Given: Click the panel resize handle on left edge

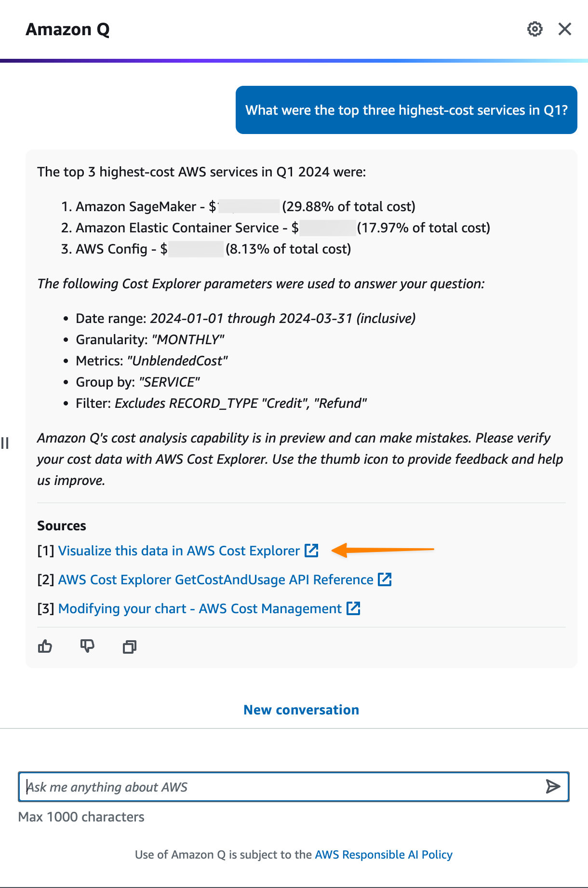Looking at the screenshot, I should pos(5,443).
